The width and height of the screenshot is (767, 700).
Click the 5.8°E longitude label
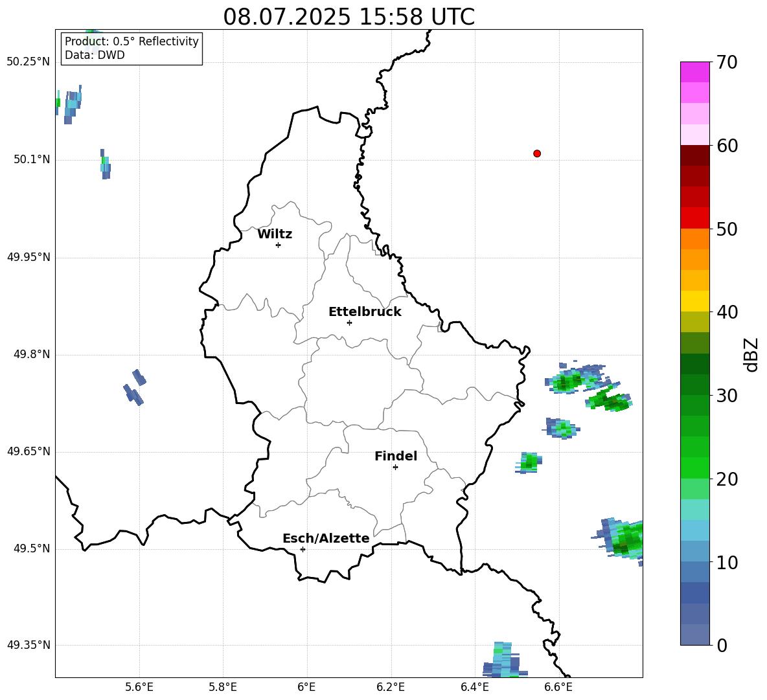(223, 687)
